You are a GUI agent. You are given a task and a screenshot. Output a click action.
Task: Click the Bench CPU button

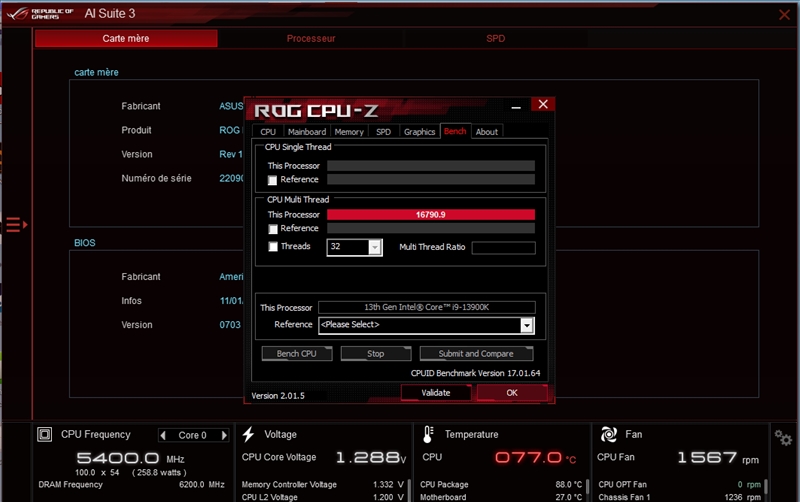[x=296, y=354]
